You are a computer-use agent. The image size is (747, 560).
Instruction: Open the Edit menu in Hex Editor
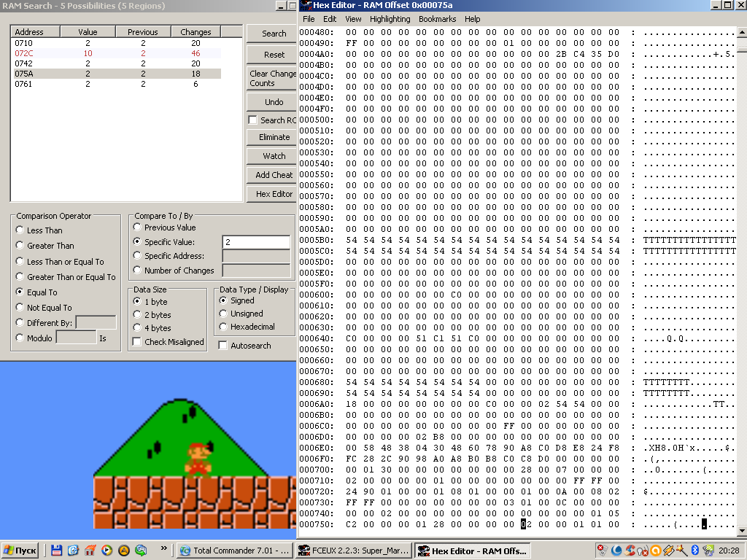pos(330,19)
